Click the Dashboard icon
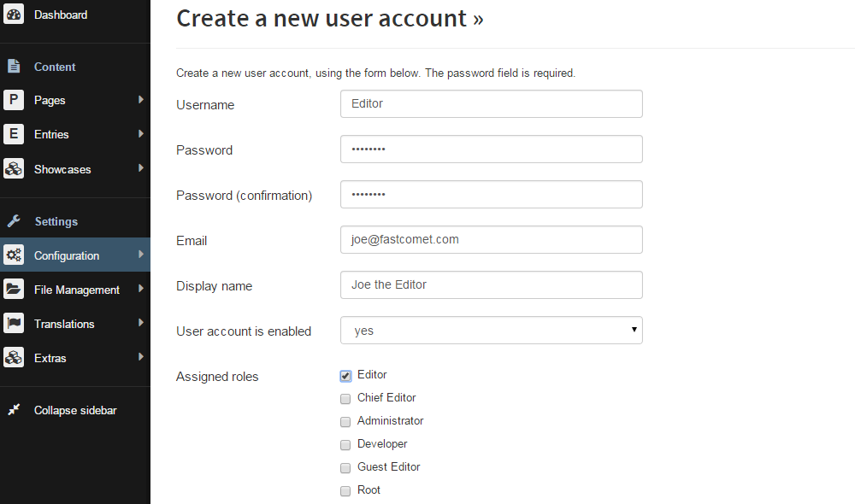855x504 pixels. pyautogui.click(x=14, y=15)
